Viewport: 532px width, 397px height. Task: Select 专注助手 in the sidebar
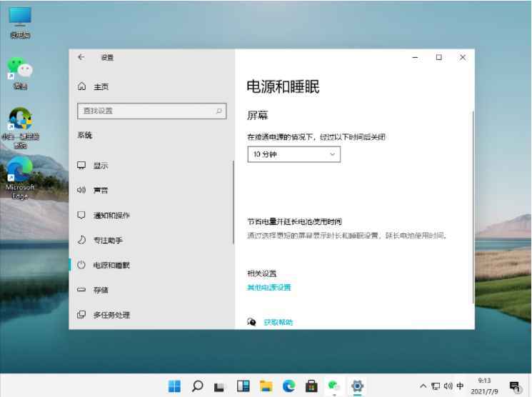point(107,240)
